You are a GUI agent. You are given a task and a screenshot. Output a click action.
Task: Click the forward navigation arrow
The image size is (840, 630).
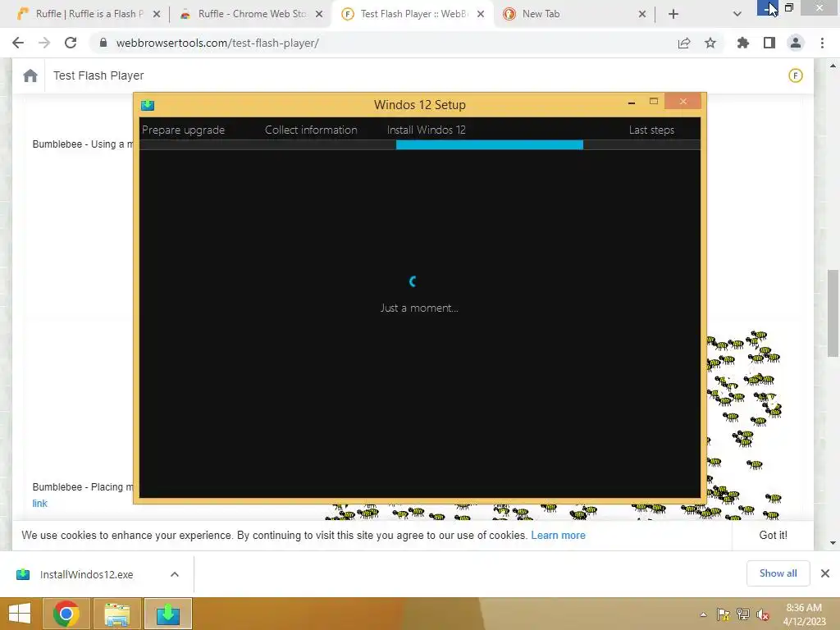point(44,43)
